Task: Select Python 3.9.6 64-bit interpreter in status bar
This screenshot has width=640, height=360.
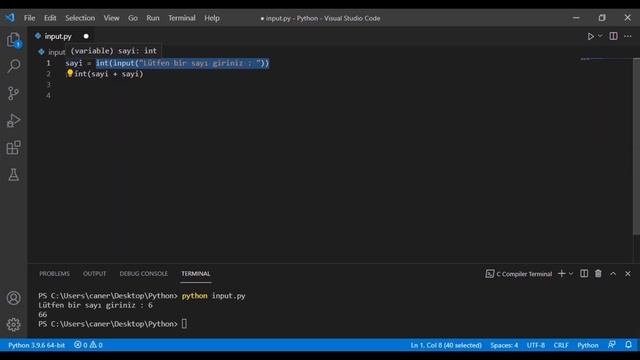Action: tap(36, 345)
